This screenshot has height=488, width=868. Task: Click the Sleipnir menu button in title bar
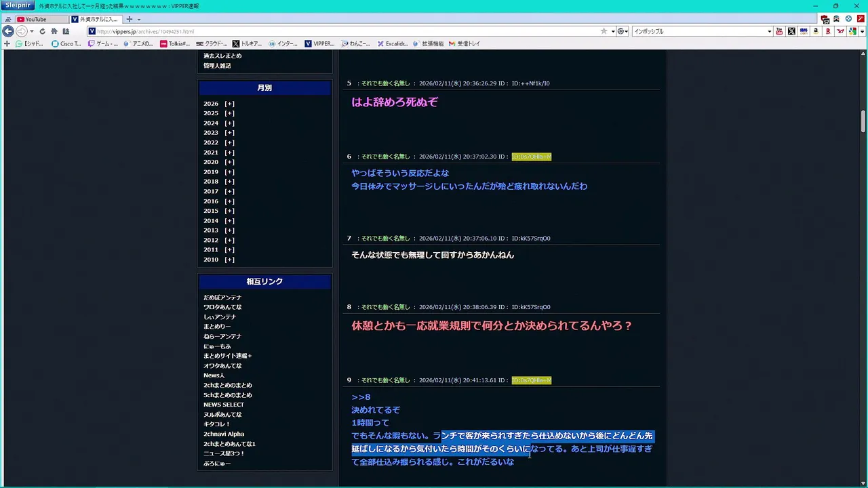point(18,5)
